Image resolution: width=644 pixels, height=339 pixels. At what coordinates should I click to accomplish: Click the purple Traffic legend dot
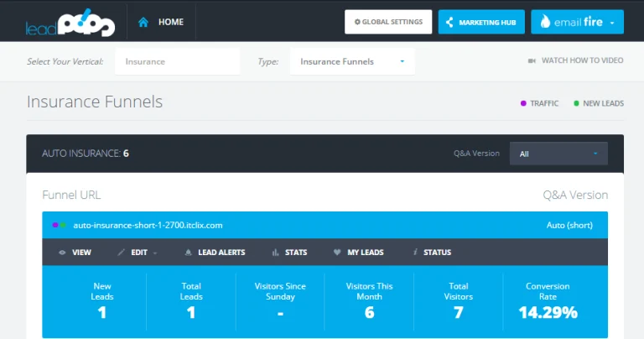(523, 103)
